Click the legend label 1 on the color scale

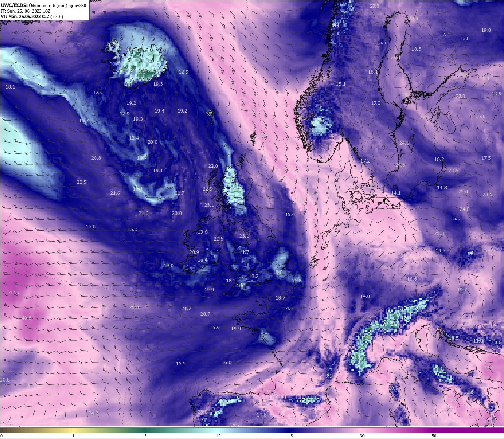coord(73,436)
